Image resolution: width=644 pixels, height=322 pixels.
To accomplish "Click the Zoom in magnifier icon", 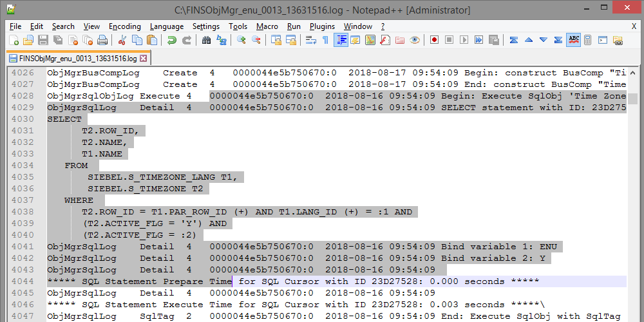I will coord(241,40).
